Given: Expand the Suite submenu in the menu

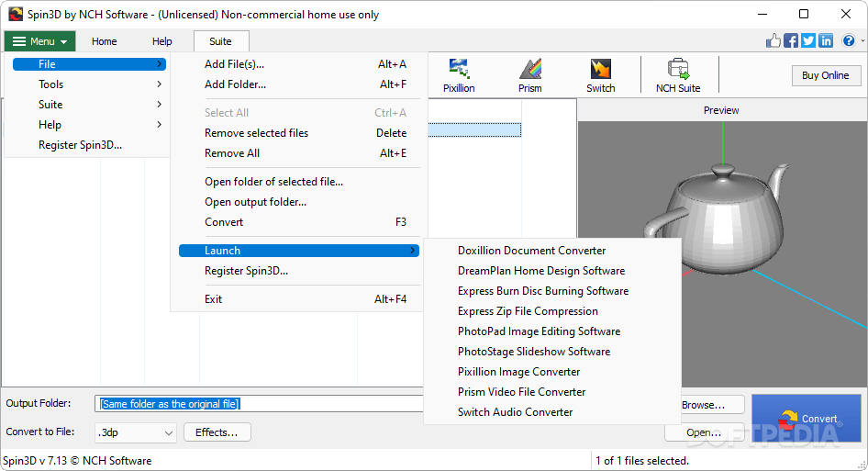Looking at the screenshot, I should click(x=89, y=104).
